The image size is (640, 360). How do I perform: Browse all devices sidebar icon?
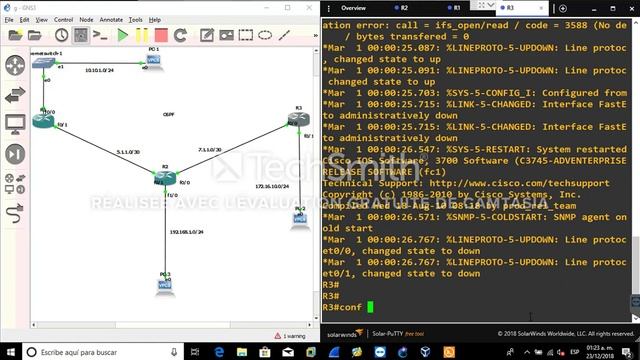point(15,184)
